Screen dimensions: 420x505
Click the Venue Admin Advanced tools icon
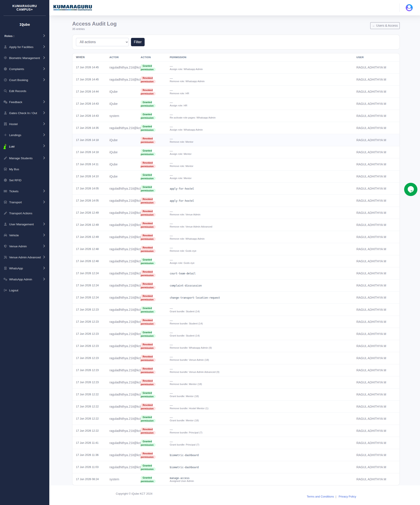coord(5,257)
